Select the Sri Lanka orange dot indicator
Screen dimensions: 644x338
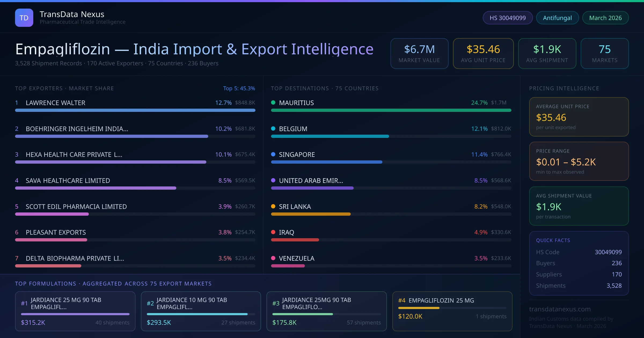[273, 206]
